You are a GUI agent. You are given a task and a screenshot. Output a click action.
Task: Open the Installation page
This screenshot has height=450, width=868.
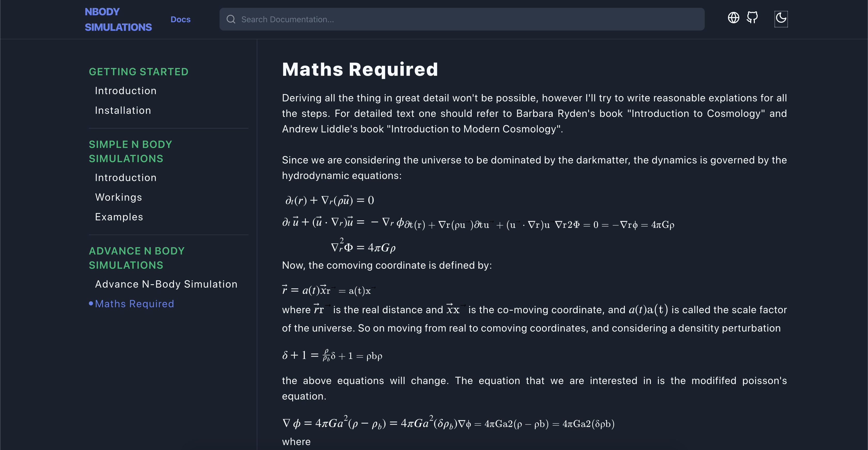tap(123, 110)
